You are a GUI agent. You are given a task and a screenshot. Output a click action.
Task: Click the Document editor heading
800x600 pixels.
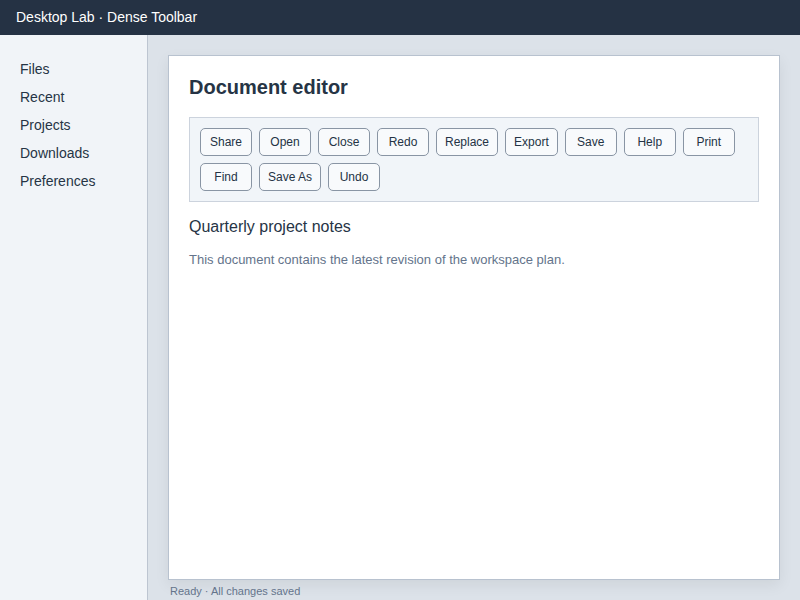coord(268,87)
